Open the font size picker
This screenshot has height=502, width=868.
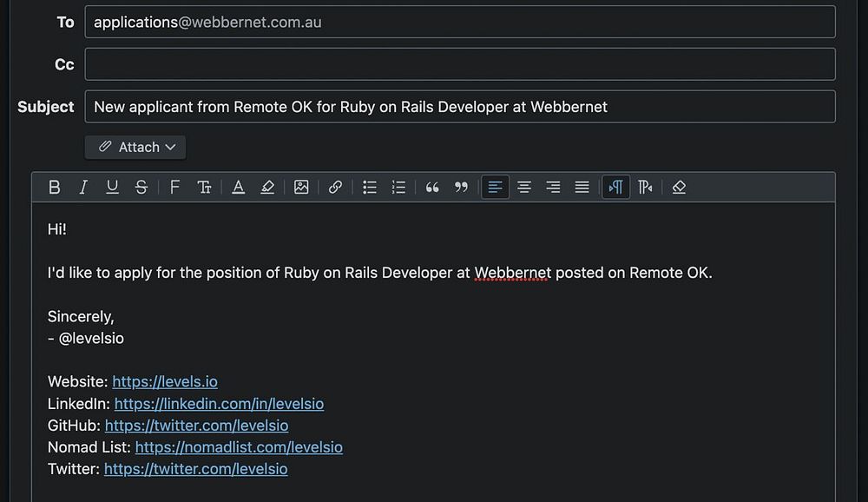(x=204, y=188)
